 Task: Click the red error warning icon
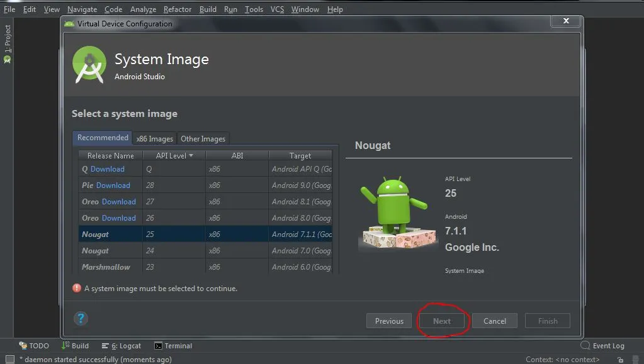point(76,288)
